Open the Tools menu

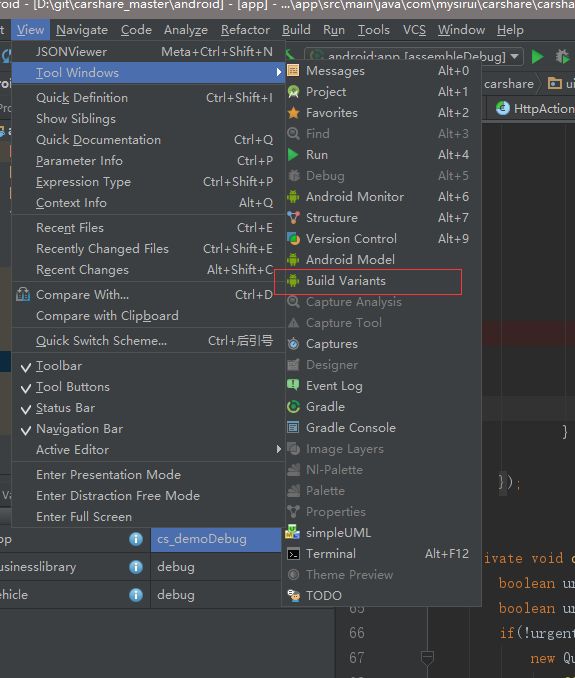pyautogui.click(x=374, y=30)
